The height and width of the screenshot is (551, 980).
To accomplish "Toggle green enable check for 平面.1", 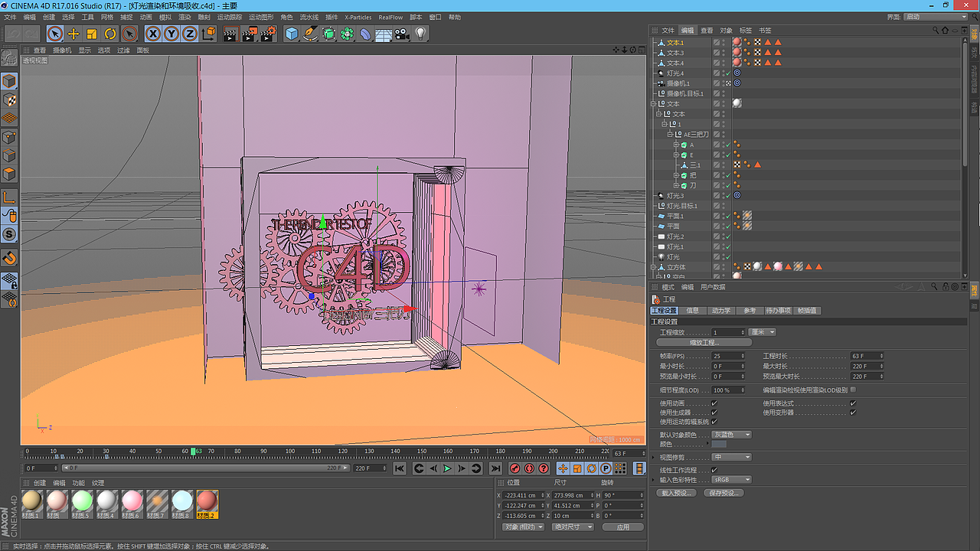I will click(727, 217).
